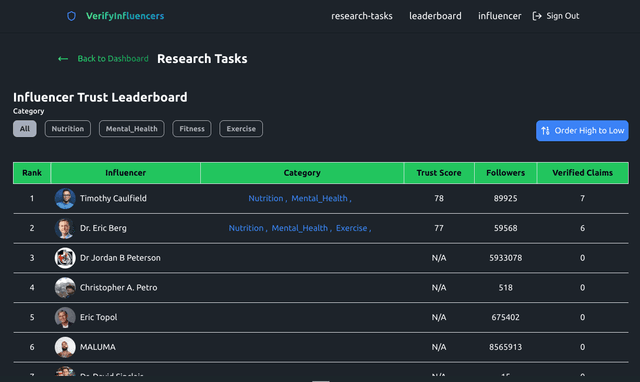Image resolution: width=640 pixels, height=382 pixels.
Task: Click the back arrow icon beside Back to Dashboard
Action: [63, 59]
